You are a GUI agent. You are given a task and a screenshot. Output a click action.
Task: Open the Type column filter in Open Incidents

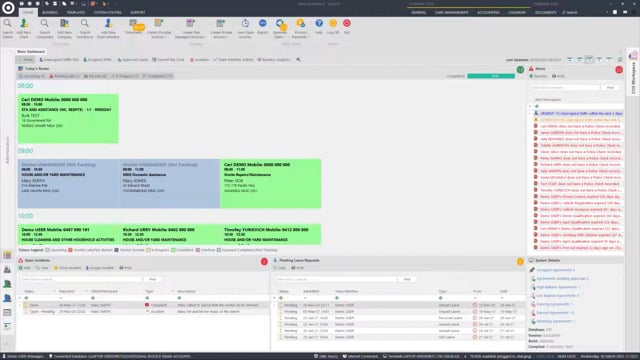point(147,298)
